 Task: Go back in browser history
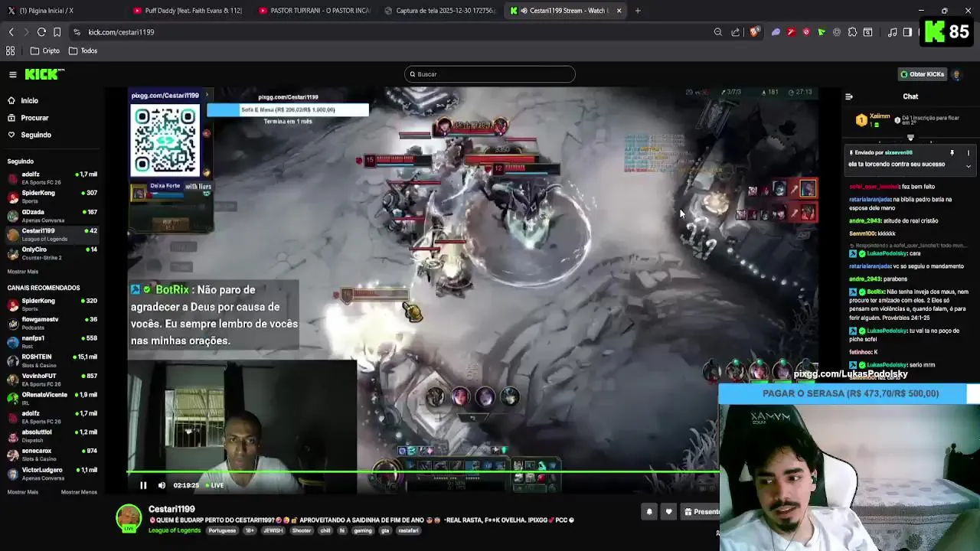point(11,32)
